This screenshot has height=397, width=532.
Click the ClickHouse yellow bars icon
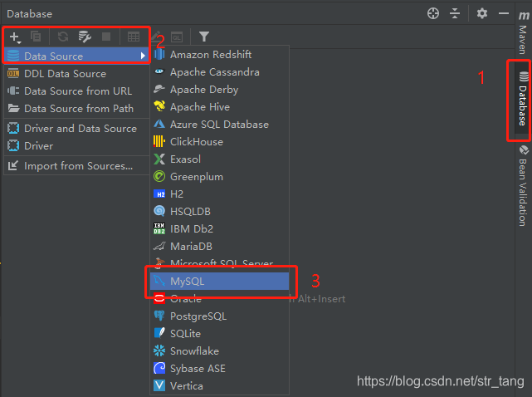click(x=159, y=141)
